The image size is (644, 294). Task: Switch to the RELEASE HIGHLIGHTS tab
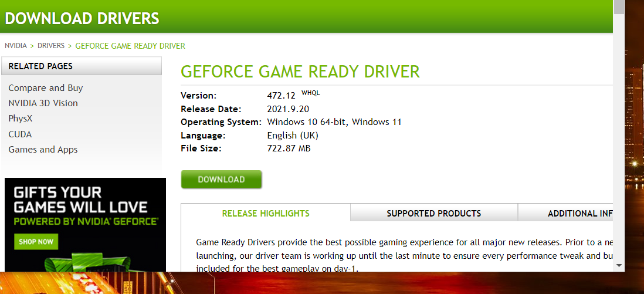point(266,213)
